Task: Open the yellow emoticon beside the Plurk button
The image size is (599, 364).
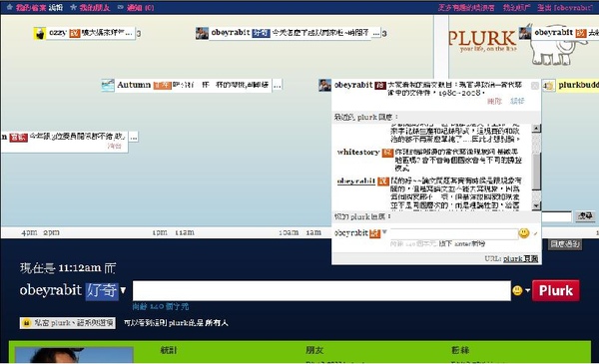Action: 517,291
